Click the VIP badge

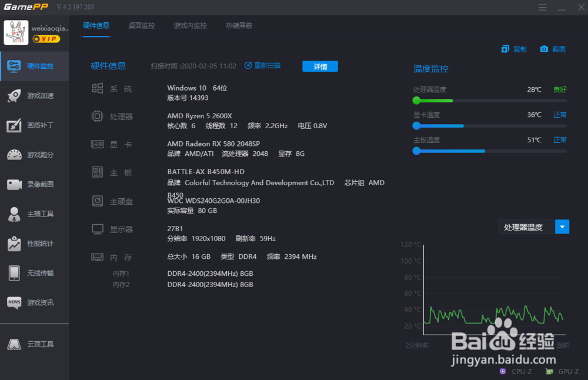46,39
